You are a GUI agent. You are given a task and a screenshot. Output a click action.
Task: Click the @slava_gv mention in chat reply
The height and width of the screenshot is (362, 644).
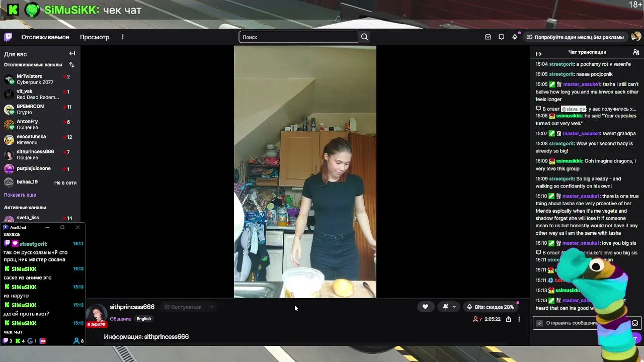click(x=574, y=109)
